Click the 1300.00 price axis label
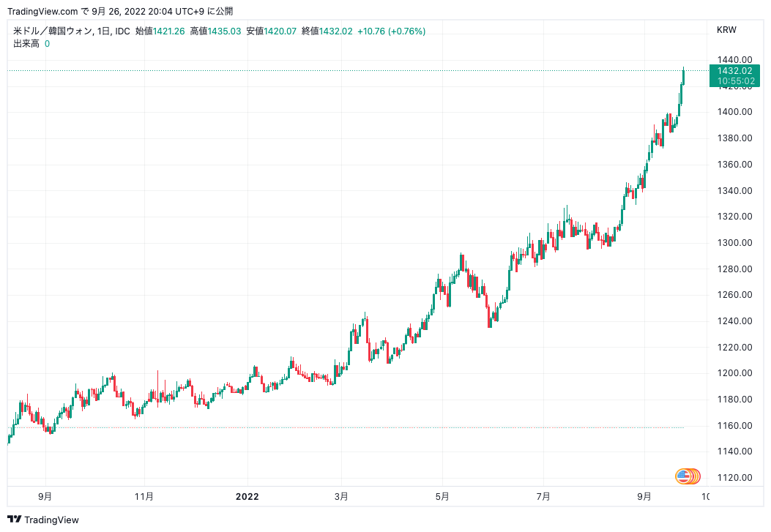The image size is (771, 532). coord(734,243)
